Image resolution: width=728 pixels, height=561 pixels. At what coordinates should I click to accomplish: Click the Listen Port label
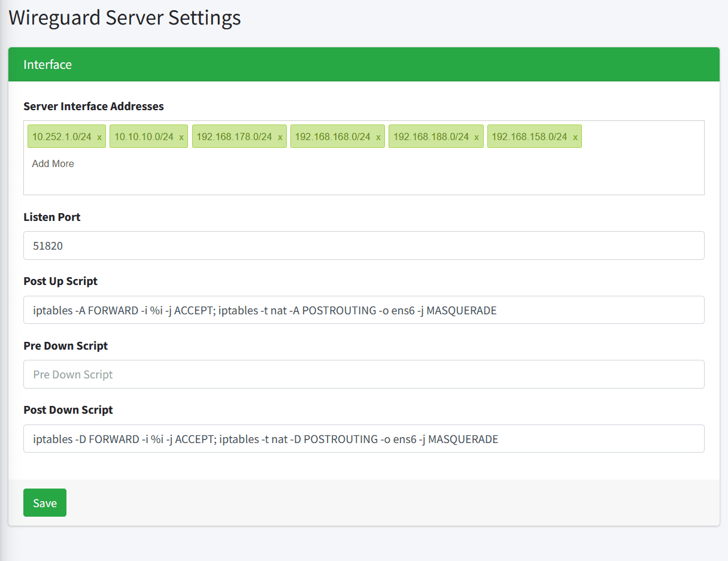pos(52,217)
